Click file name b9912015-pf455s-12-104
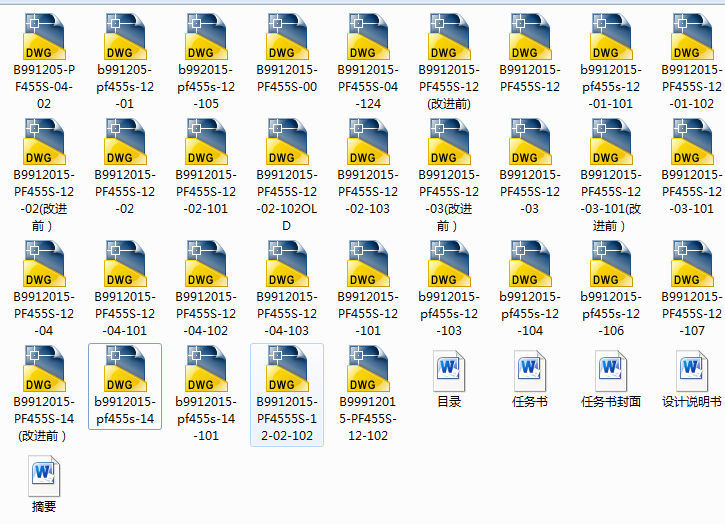The image size is (725, 524). click(530, 314)
